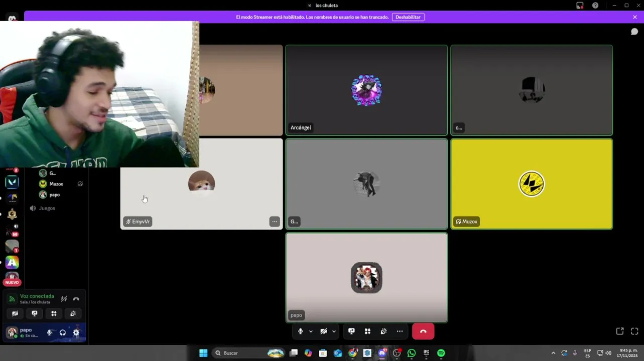Mute microphone in the call control bar

pos(300,331)
